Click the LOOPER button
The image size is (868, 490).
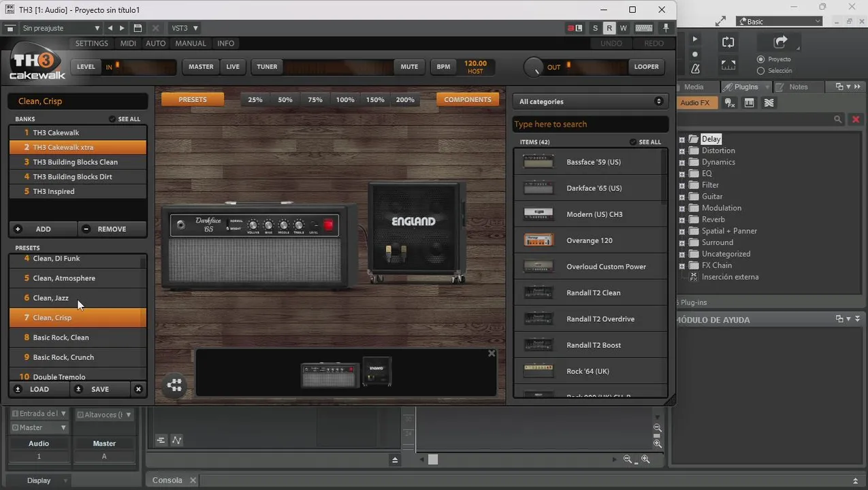(x=646, y=67)
